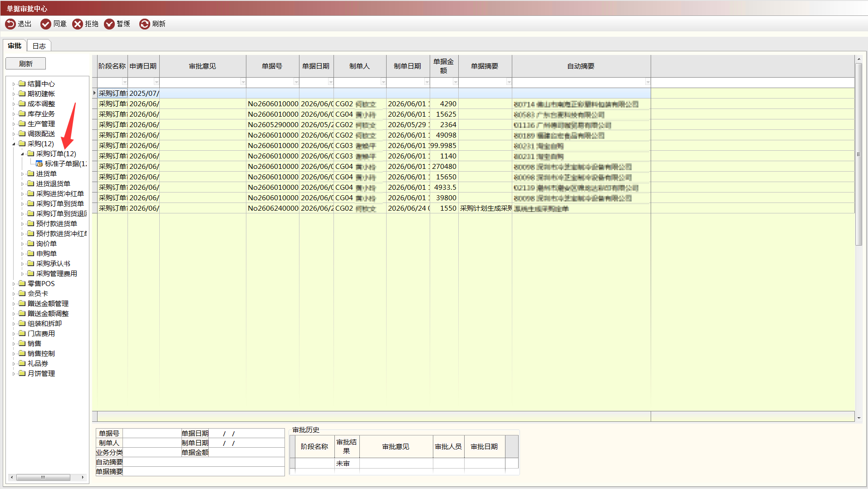Screen dimensions: 868x489
Task: Switch to the 审批 tab
Action: click(x=15, y=46)
